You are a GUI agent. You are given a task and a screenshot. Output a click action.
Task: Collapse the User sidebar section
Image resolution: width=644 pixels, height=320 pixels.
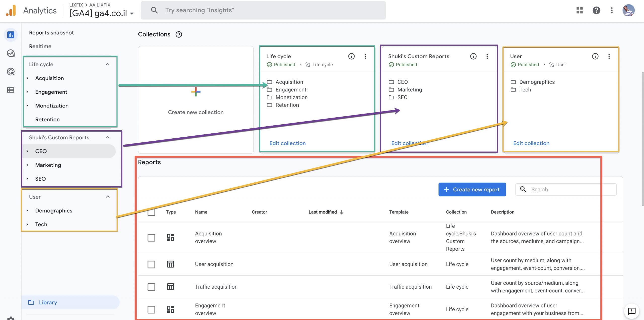(x=108, y=197)
